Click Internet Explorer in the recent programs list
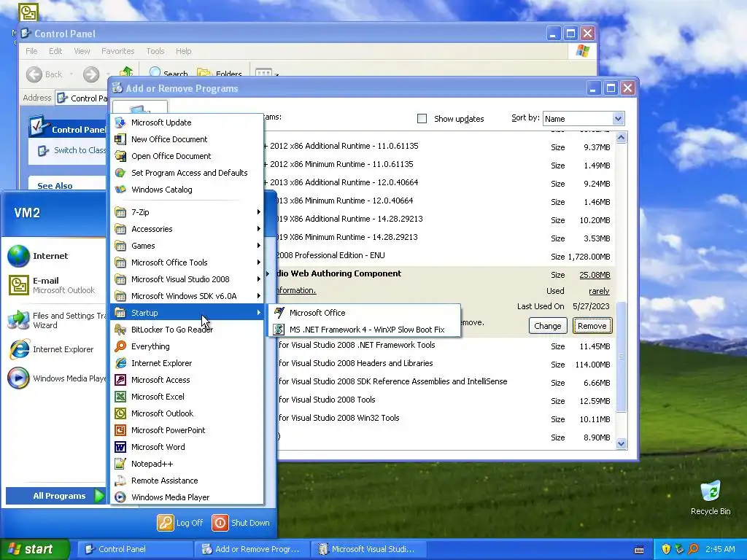Screen dimensions: 747x560 click(55, 349)
